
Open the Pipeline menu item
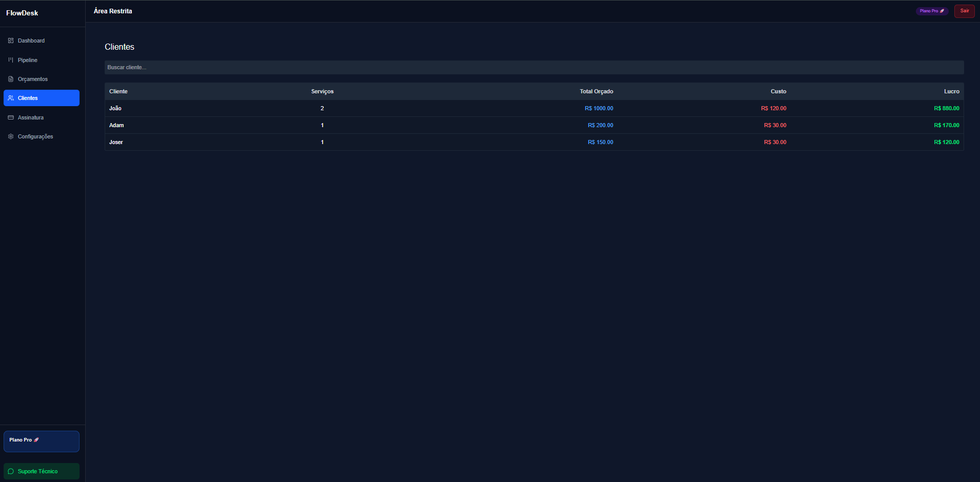click(28, 60)
